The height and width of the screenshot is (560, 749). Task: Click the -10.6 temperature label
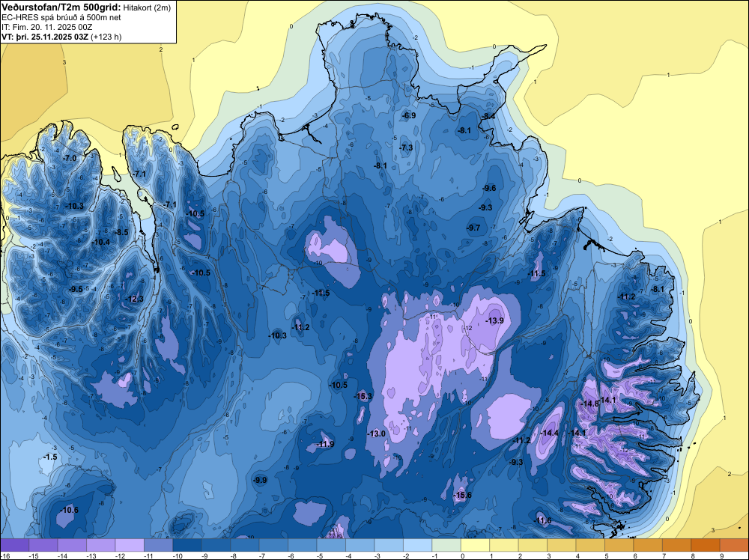tap(69, 510)
